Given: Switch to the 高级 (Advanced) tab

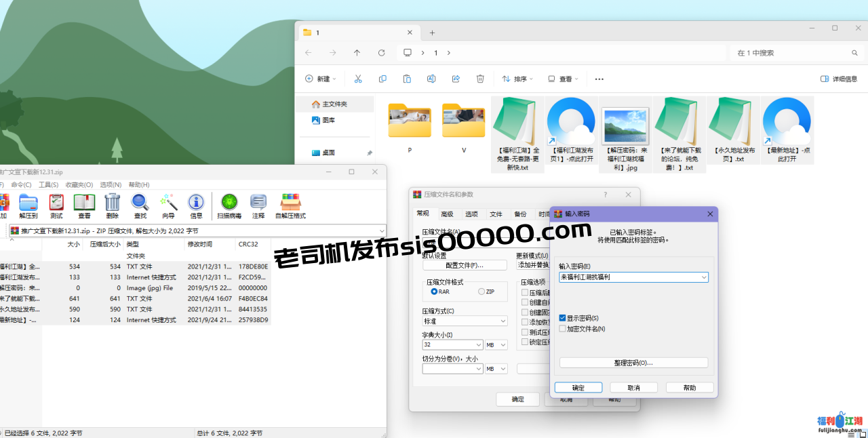Looking at the screenshot, I should pos(447,214).
